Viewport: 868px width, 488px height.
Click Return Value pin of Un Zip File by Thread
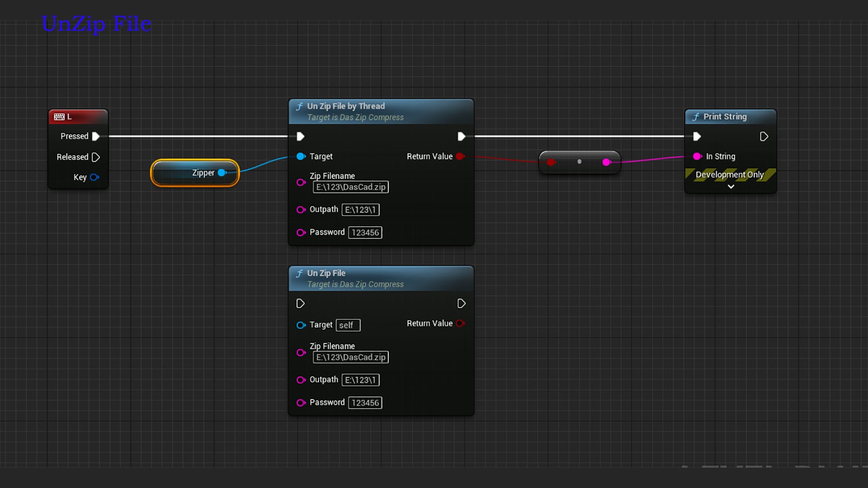(x=460, y=156)
